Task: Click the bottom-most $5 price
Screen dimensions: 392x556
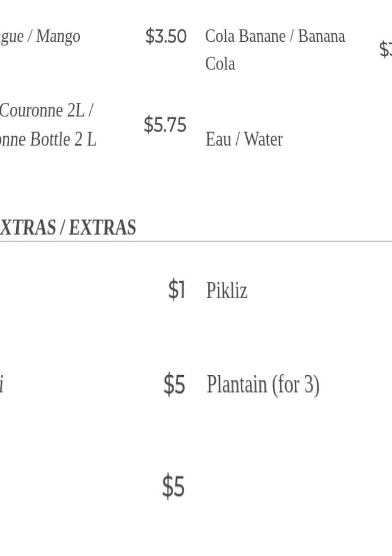Action: [173, 486]
